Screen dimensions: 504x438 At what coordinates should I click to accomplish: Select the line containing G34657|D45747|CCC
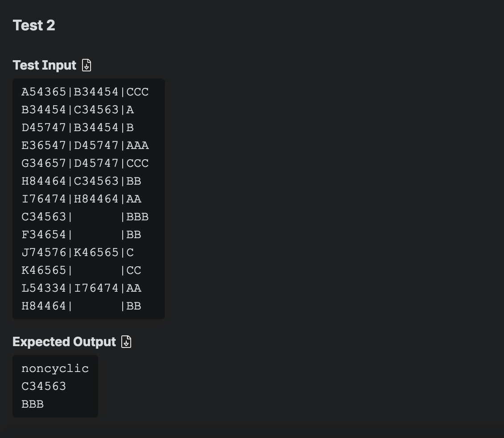[85, 163]
